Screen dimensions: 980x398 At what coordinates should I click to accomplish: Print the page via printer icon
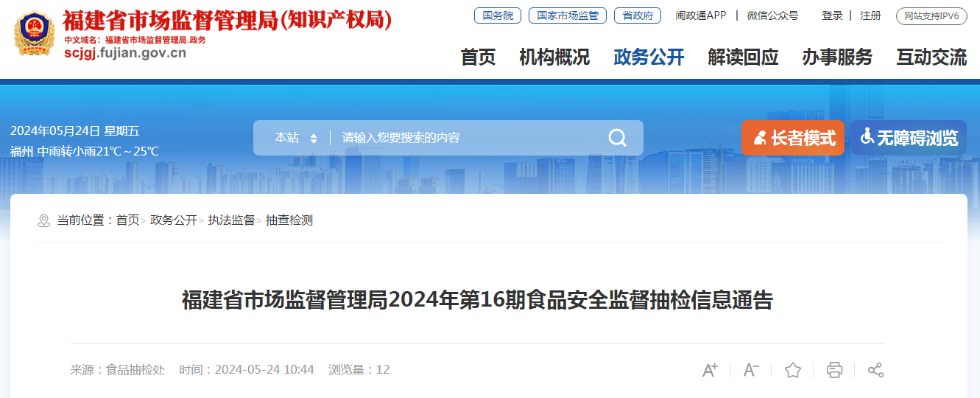click(x=834, y=370)
